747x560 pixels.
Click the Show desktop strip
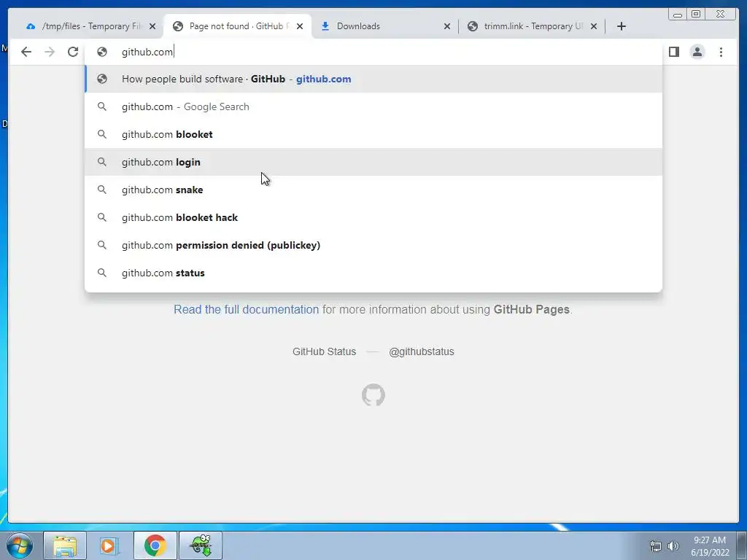click(742, 545)
